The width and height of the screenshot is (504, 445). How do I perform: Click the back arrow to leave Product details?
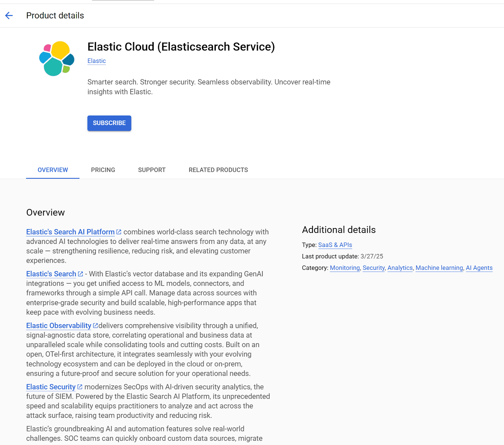9,16
